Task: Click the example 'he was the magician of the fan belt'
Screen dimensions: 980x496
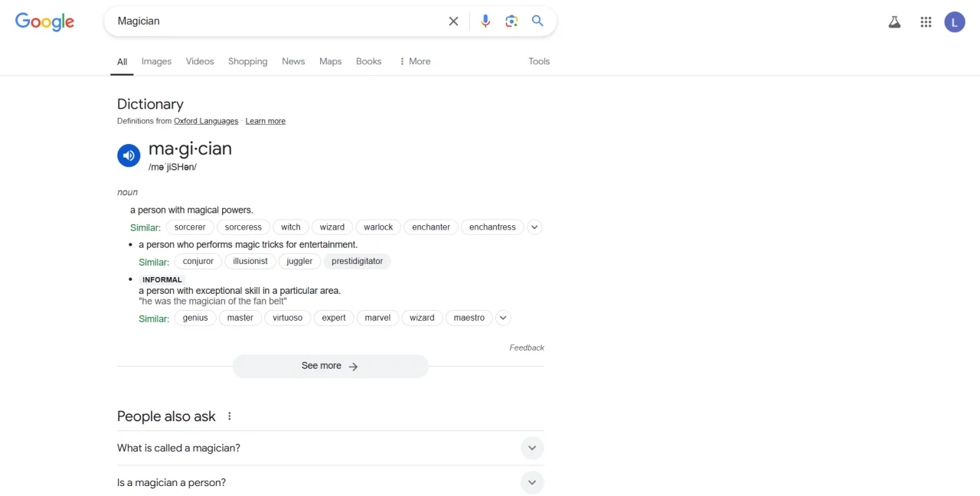Action: pos(213,302)
